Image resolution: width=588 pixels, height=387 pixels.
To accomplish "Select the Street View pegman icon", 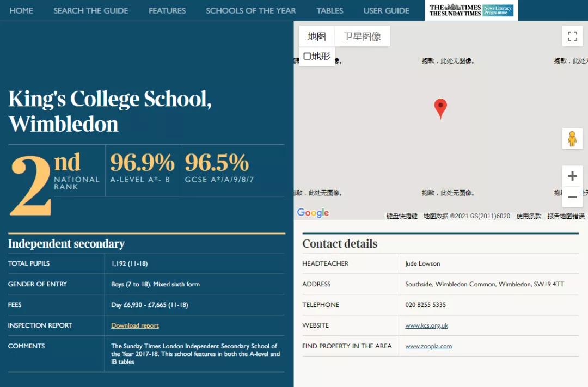I will coord(572,139).
